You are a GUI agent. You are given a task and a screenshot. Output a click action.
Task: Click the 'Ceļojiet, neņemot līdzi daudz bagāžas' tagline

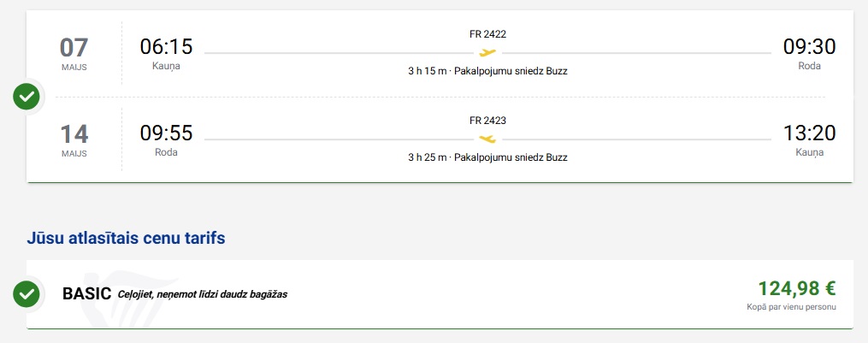tap(203, 294)
